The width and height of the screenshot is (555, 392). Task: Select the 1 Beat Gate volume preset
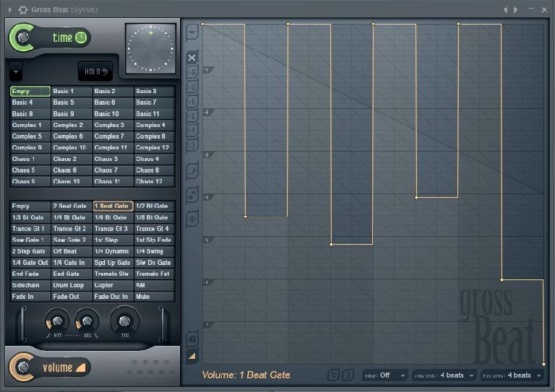pyautogui.click(x=113, y=206)
